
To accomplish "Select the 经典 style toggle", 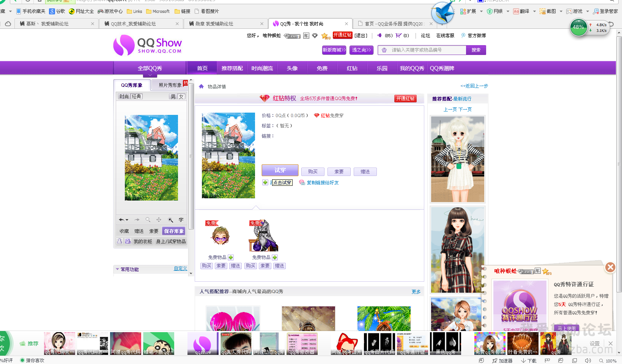I will tap(136, 97).
